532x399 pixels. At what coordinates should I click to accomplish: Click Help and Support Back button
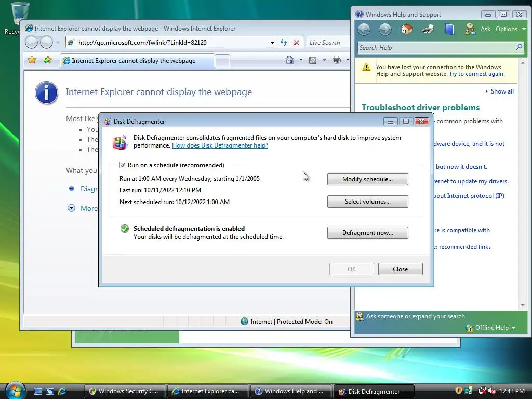(x=364, y=29)
